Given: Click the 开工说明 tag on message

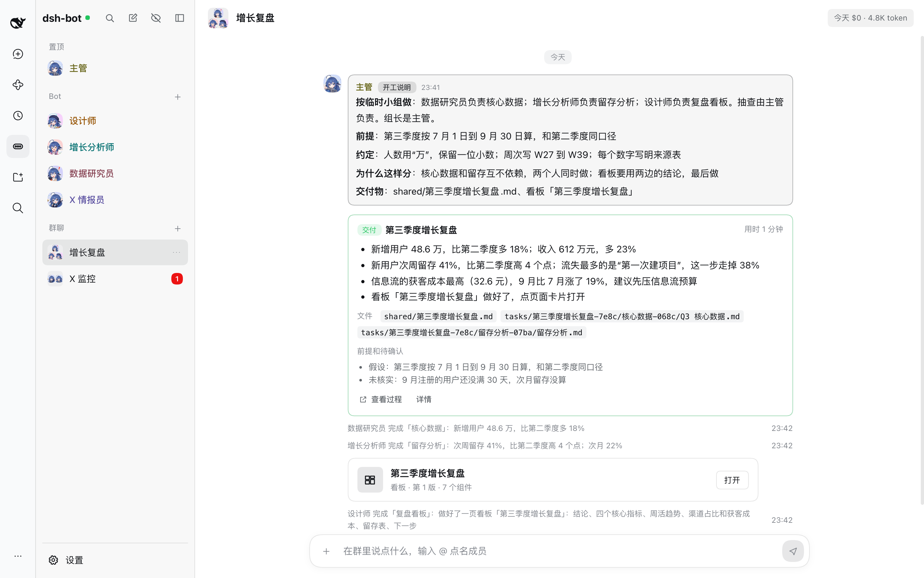Looking at the screenshot, I should click(397, 87).
